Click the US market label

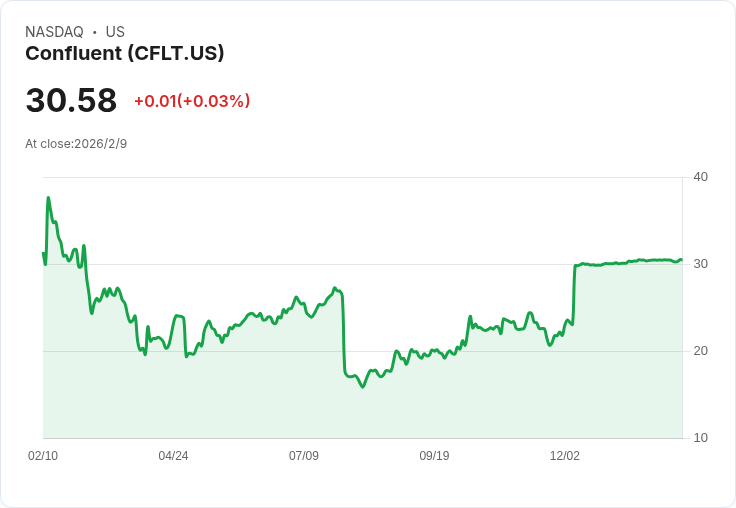click(x=115, y=32)
